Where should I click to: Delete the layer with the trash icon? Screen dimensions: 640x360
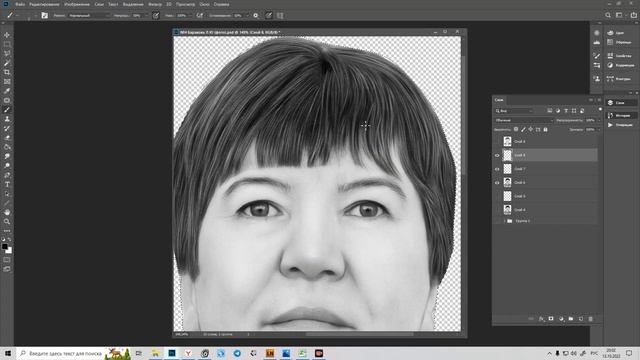click(x=591, y=319)
